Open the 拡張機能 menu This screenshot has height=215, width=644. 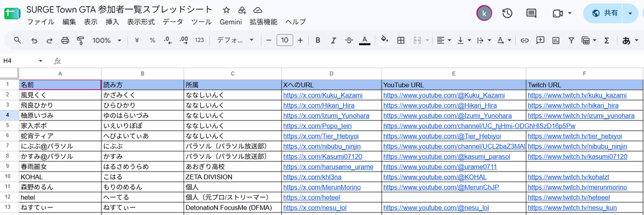click(x=263, y=22)
